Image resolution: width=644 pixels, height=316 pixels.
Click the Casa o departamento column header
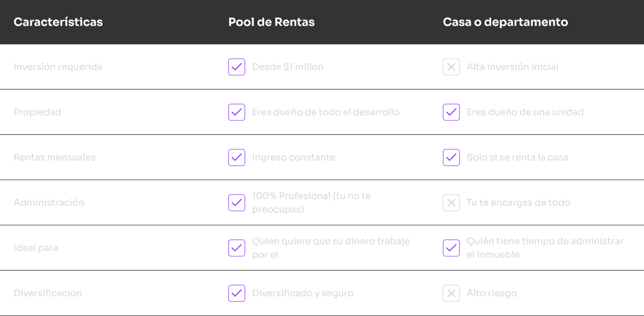[x=505, y=22]
